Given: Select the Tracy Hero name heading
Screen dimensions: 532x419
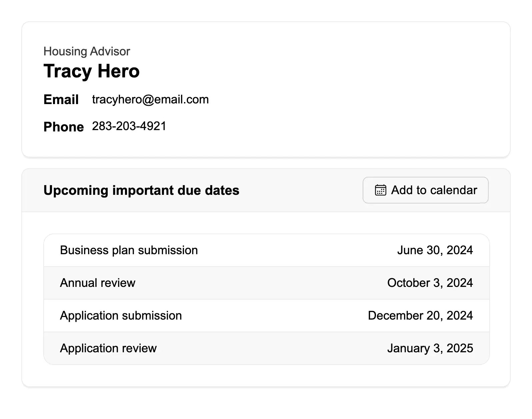Looking at the screenshot, I should [91, 71].
